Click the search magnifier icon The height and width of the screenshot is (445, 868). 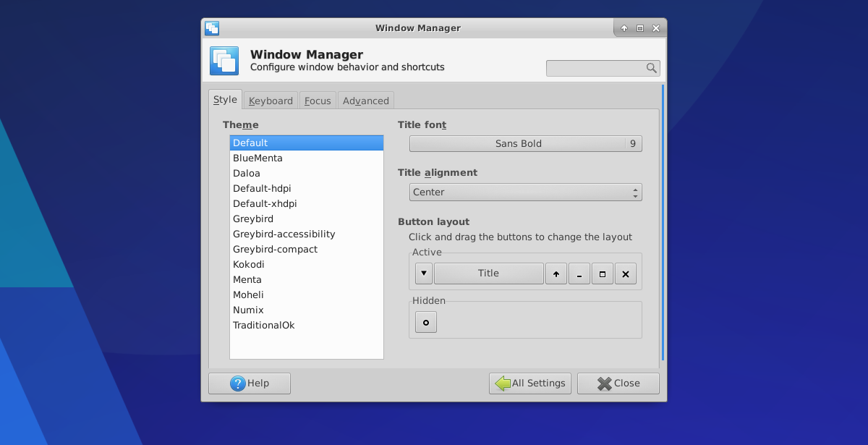pyautogui.click(x=651, y=68)
